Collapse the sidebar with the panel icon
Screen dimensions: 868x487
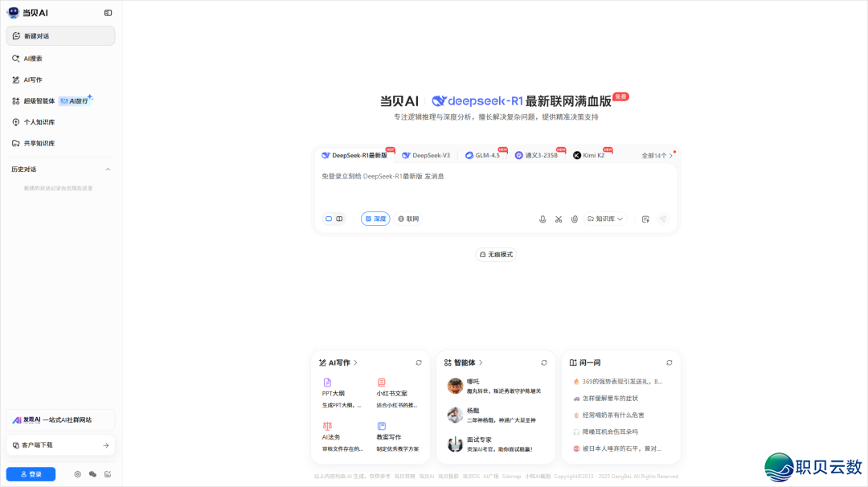tap(108, 13)
